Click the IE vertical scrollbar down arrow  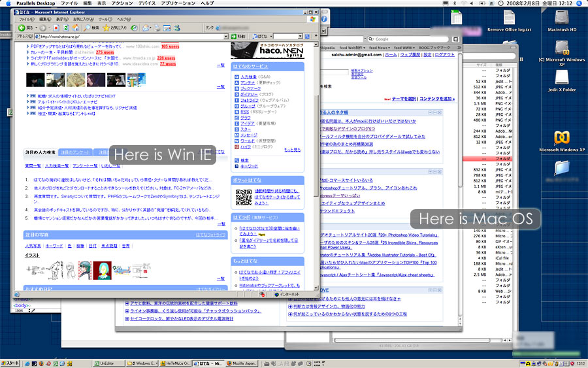pyautogui.click(x=316, y=288)
